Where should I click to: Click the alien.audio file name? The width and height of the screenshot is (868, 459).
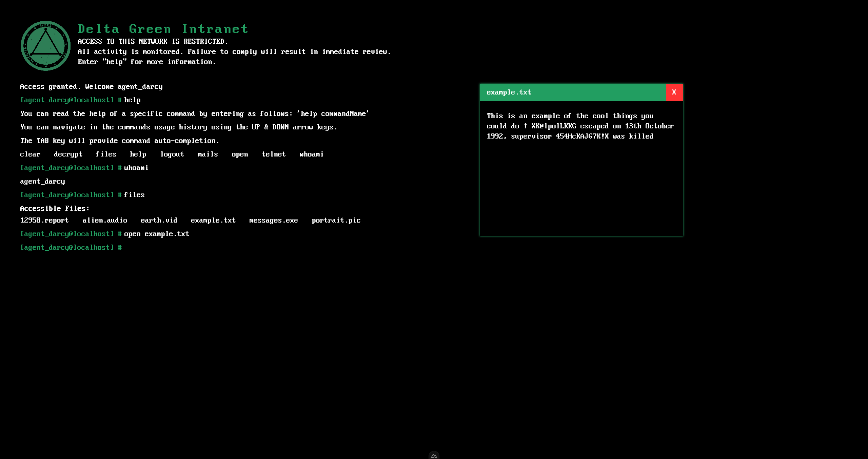[105, 220]
